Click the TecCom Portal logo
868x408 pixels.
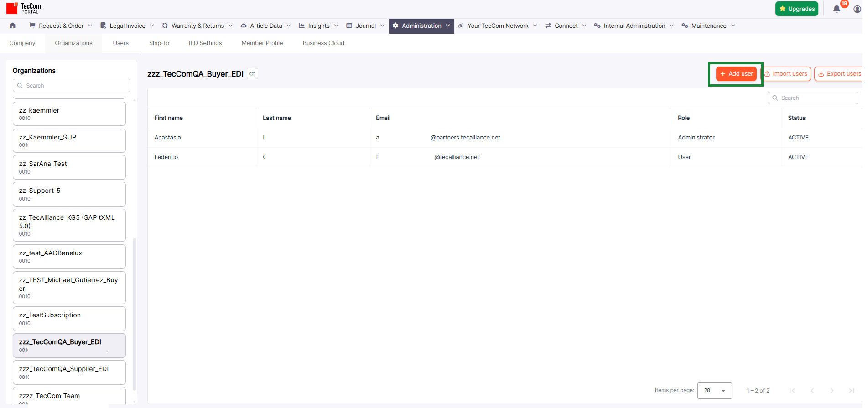(24, 8)
